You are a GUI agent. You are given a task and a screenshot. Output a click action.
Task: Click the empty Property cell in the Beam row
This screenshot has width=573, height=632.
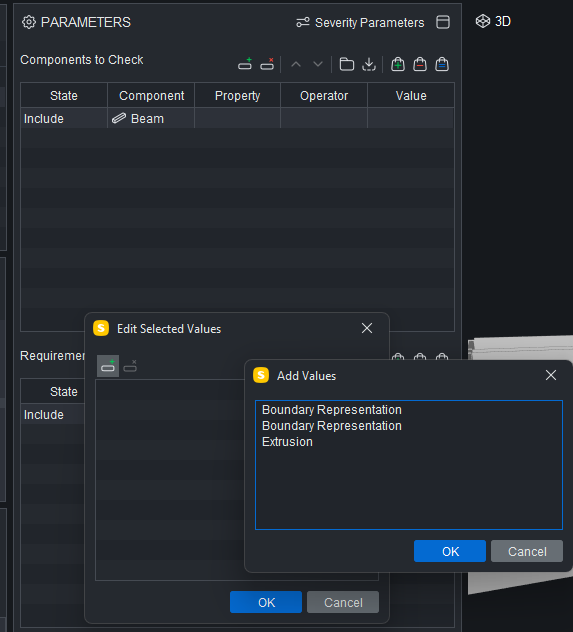pos(237,118)
